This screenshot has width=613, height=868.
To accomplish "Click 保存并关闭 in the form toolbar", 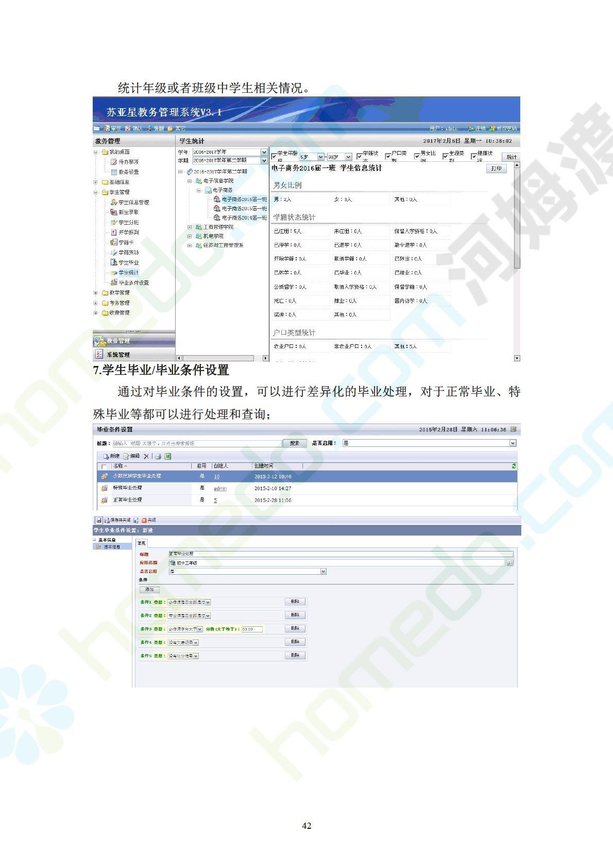I will pos(117,520).
